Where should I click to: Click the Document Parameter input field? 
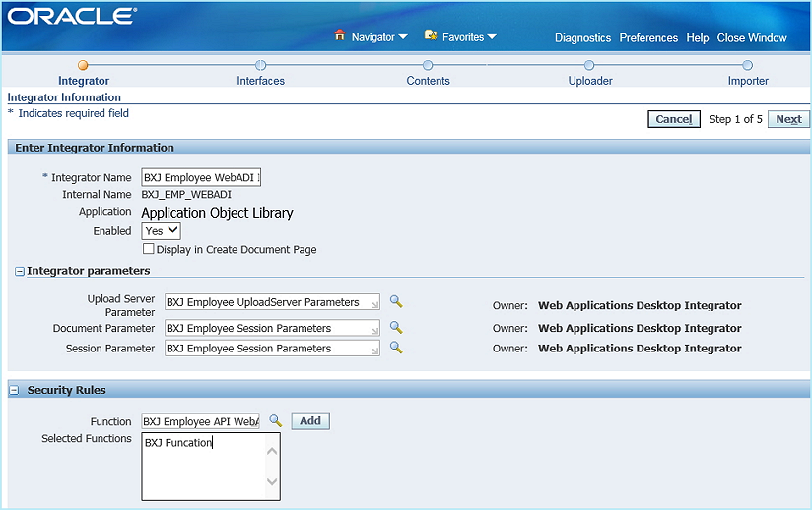[x=272, y=328]
